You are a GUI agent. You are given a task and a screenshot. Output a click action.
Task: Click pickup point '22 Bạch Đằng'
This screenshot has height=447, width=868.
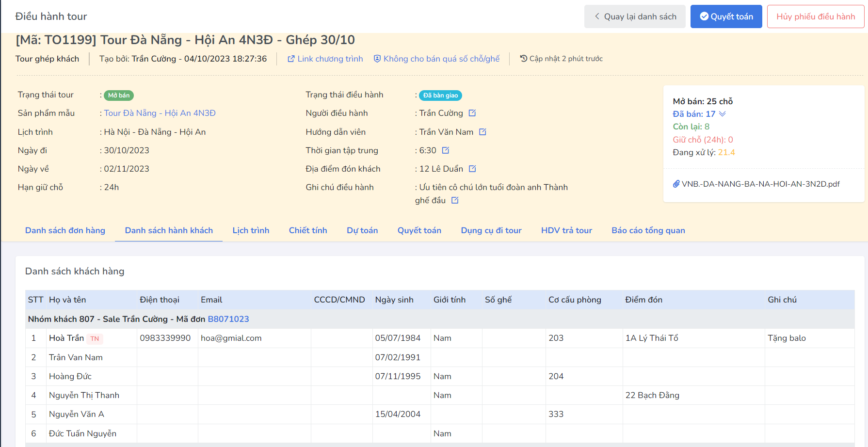[x=652, y=395]
